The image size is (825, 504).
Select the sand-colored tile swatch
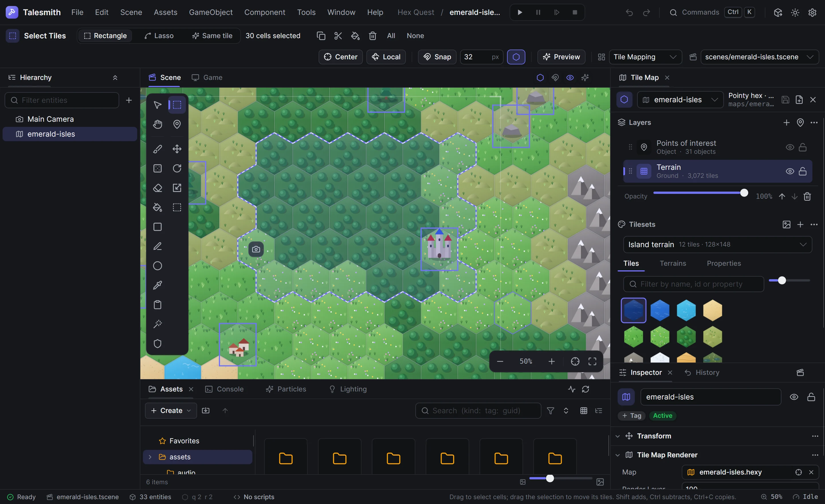pyautogui.click(x=712, y=311)
